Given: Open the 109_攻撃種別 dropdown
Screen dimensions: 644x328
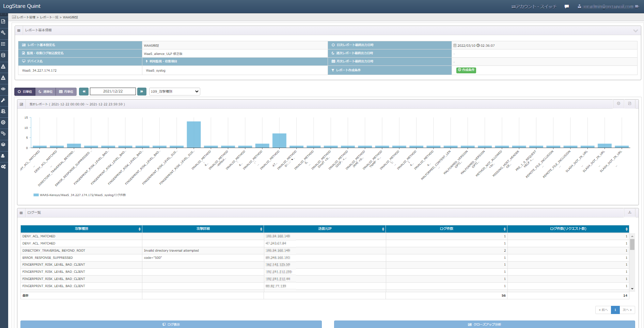Looking at the screenshot, I should (x=174, y=91).
